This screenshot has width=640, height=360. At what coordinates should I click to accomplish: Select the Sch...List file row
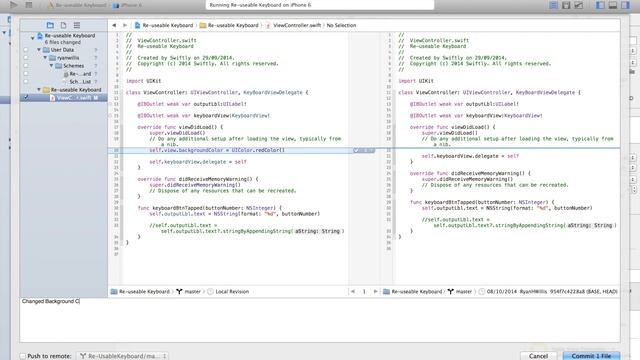64,82
